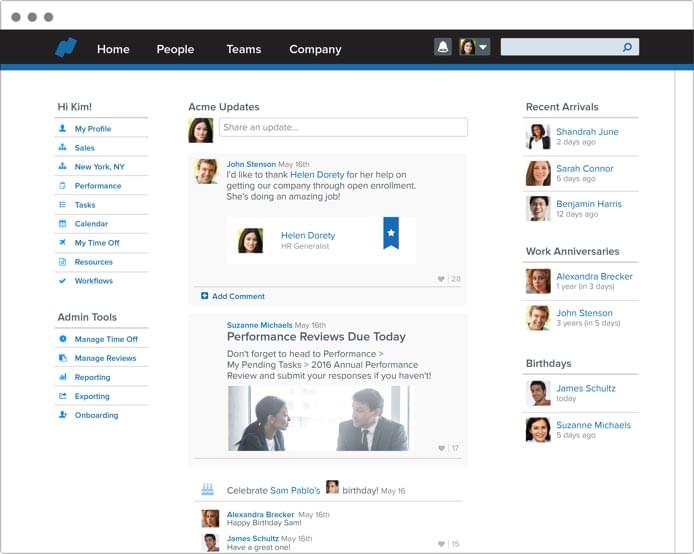Open John Stenson under Work Anniversaries
Viewport: 694px width, 554px height.
coord(584,313)
